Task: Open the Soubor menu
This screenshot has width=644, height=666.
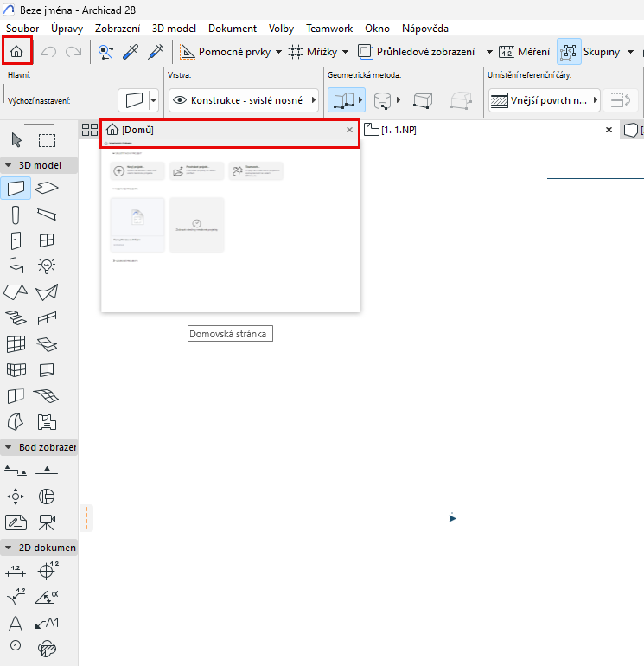Action: (22, 29)
